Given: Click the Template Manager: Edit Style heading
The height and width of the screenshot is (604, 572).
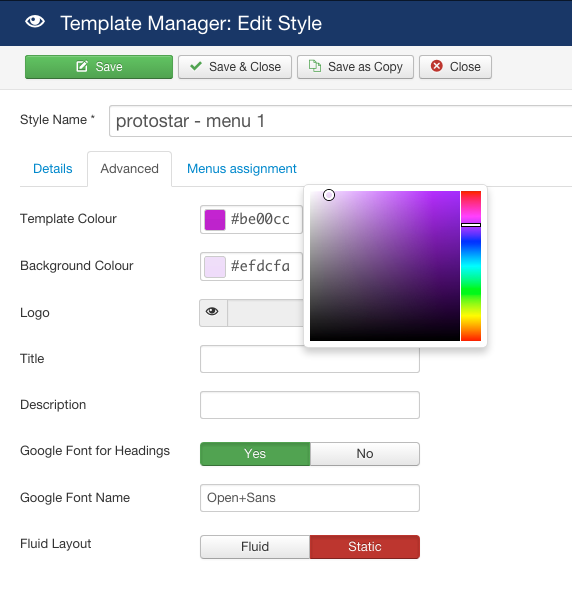Looking at the screenshot, I should point(191,23).
